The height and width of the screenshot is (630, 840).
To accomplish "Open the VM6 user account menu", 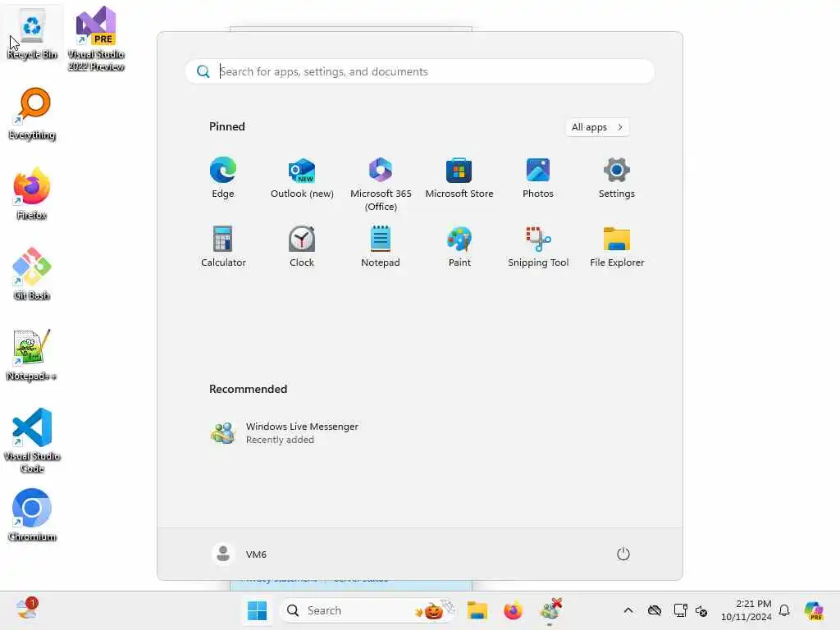I will pos(240,554).
